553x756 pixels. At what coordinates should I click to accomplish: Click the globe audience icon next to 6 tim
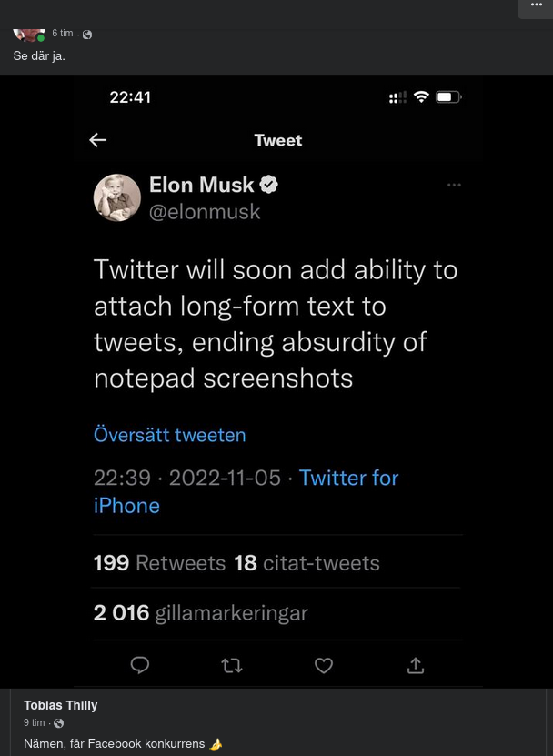[86, 33]
